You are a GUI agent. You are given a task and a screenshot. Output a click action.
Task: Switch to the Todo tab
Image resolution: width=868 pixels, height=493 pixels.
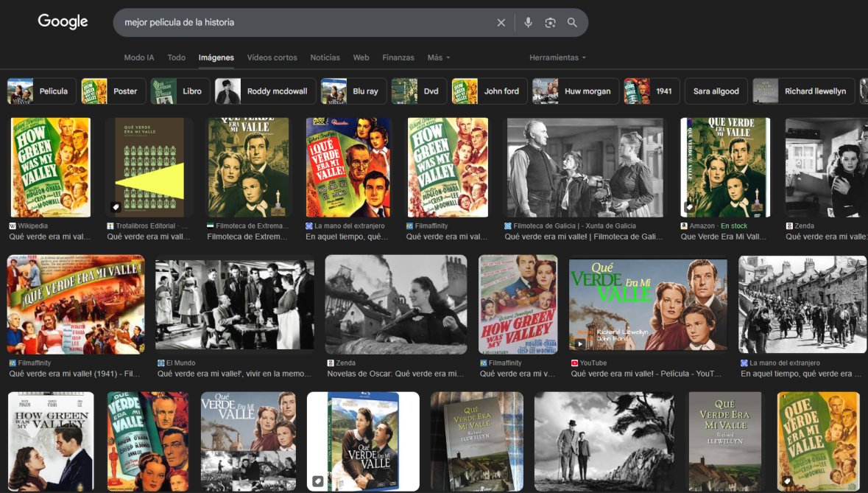coord(177,57)
